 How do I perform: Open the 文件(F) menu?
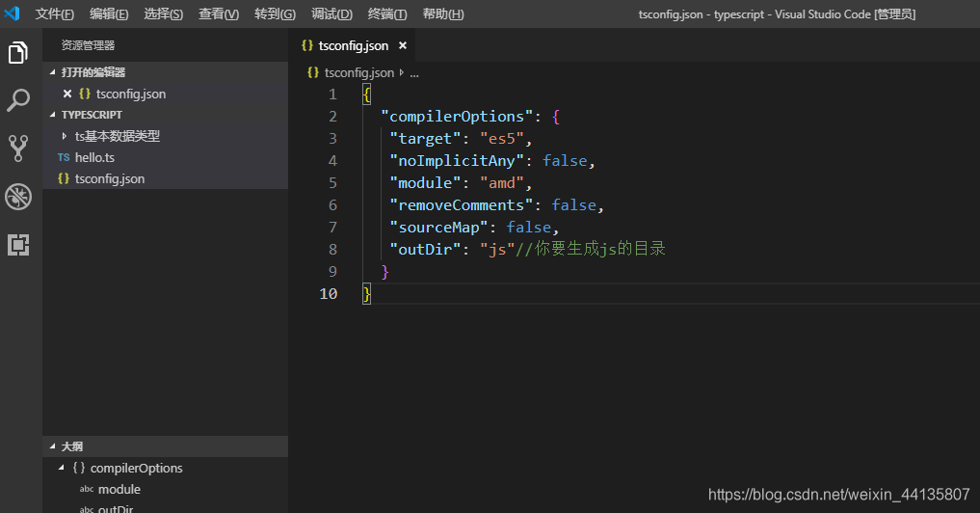pos(54,13)
